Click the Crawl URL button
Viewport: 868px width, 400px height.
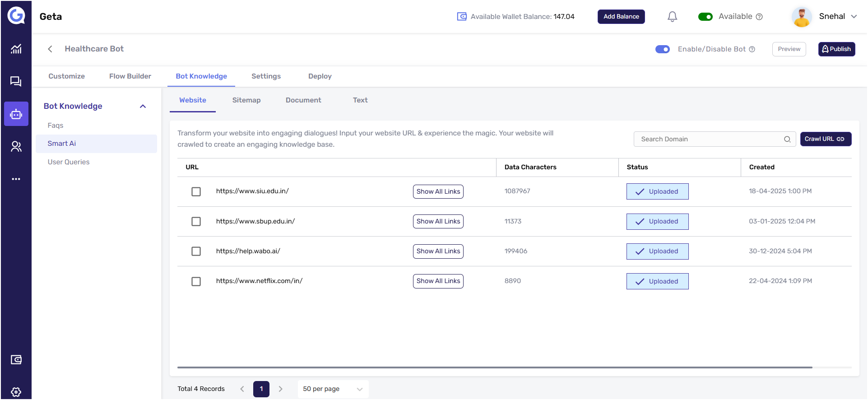[x=825, y=139]
